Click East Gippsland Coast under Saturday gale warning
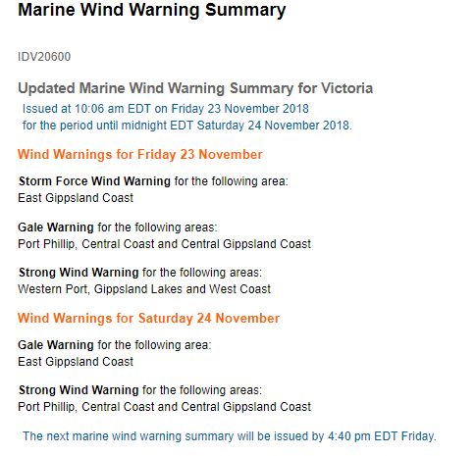 (76, 362)
